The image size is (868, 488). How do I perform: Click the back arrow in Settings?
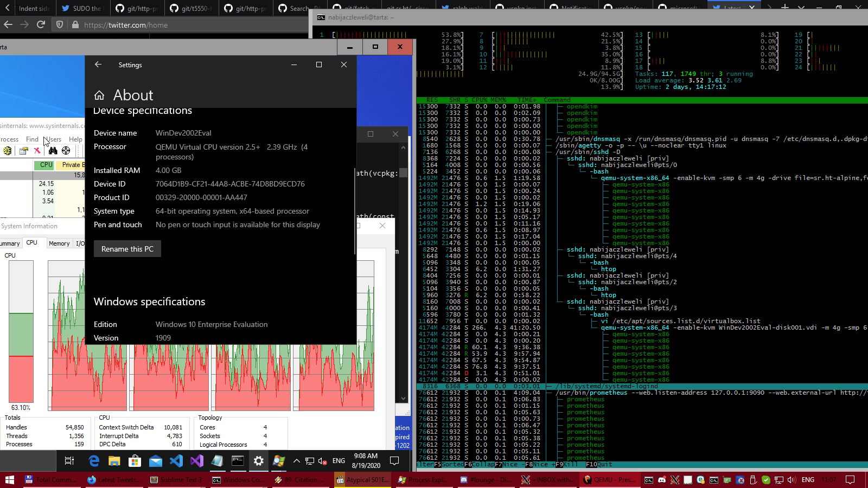click(98, 65)
